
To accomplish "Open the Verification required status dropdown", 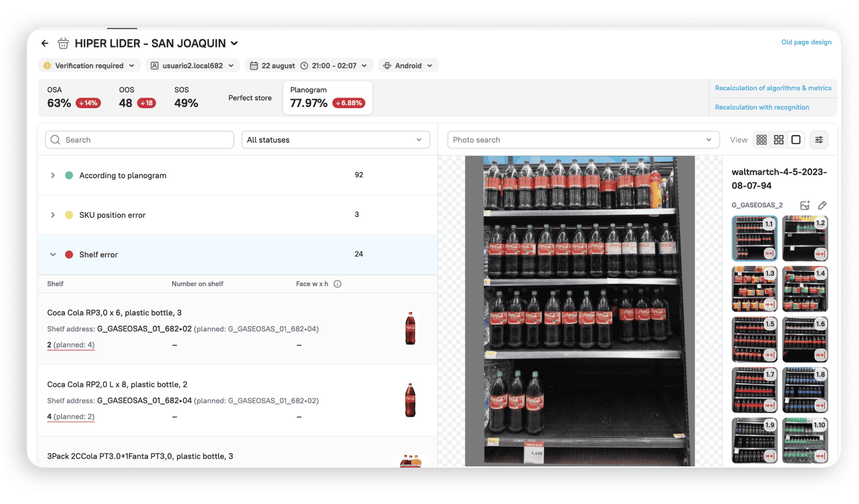I will 89,66.
